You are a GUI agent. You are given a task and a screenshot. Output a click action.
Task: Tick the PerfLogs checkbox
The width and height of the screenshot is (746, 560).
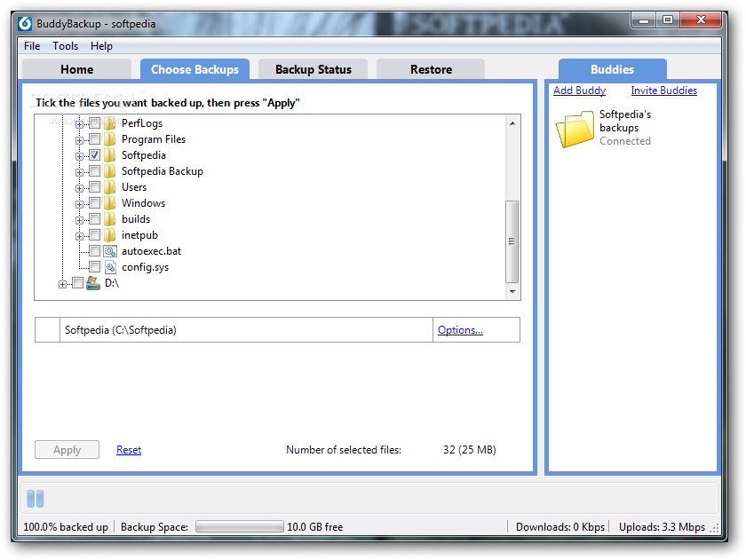click(x=95, y=123)
